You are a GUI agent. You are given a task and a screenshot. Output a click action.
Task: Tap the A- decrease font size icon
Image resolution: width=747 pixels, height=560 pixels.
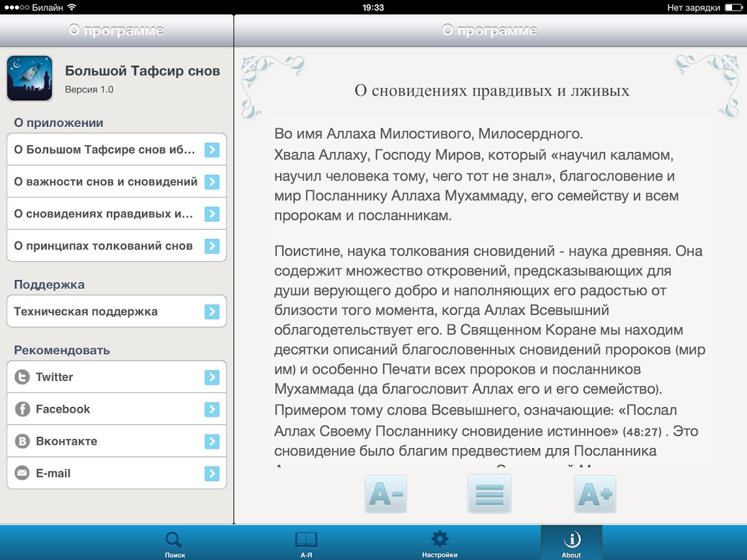click(386, 494)
